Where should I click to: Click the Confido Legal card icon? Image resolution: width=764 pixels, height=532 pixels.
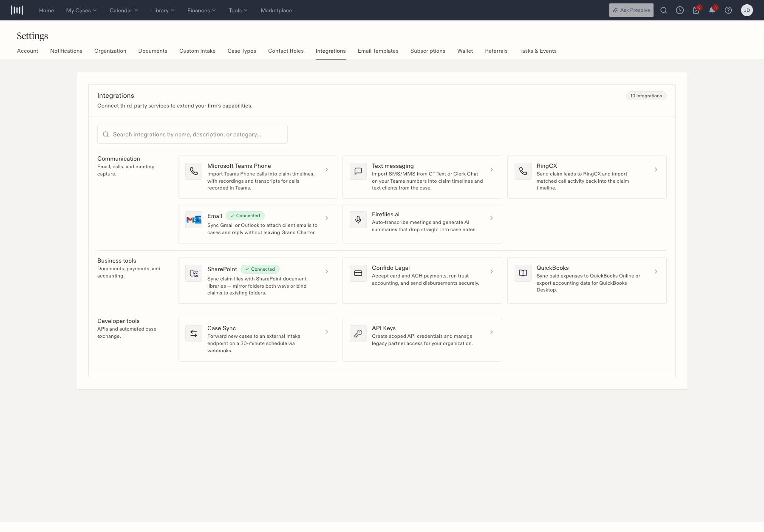[x=358, y=273]
